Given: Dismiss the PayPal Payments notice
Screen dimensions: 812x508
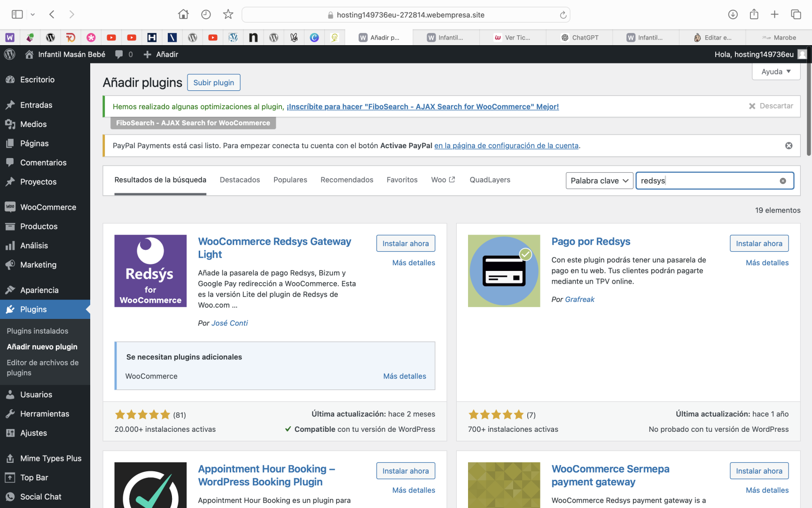Looking at the screenshot, I should click(789, 146).
